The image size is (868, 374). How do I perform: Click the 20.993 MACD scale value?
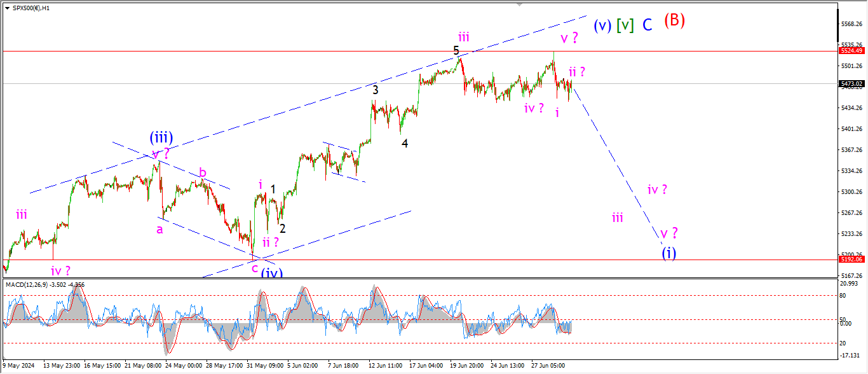[x=849, y=283]
